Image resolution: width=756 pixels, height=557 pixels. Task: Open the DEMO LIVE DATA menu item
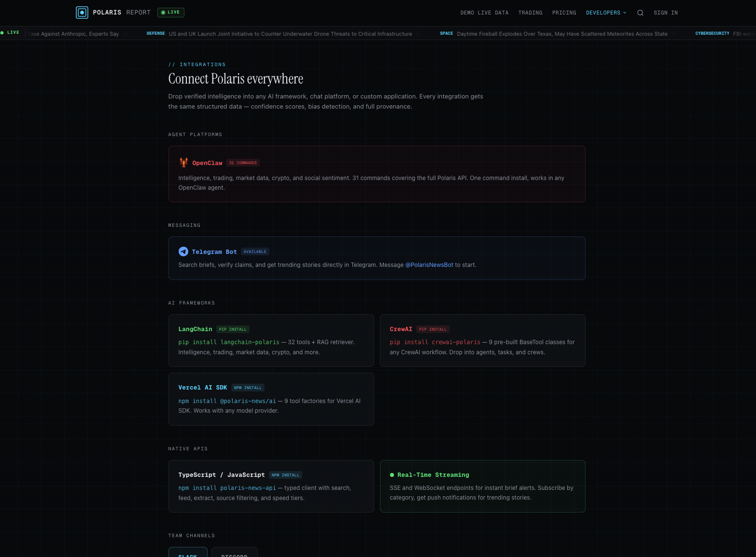pyautogui.click(x=484, y=13)
